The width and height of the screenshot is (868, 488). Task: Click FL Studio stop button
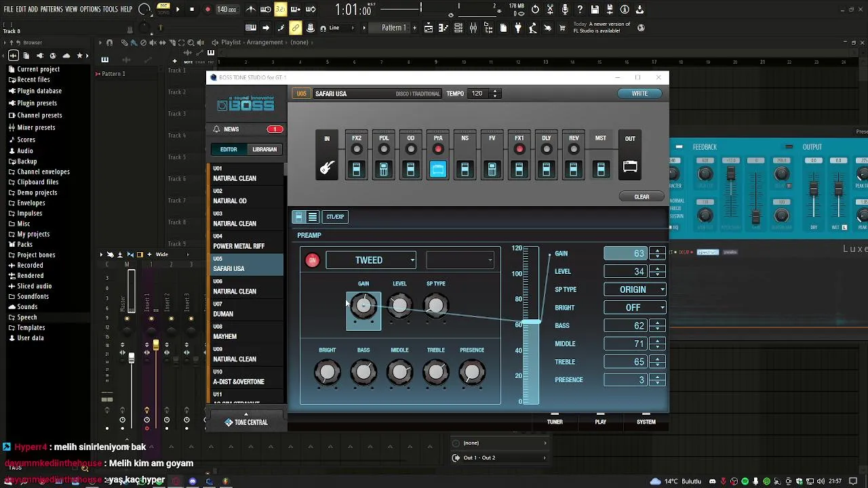(192, 9)
